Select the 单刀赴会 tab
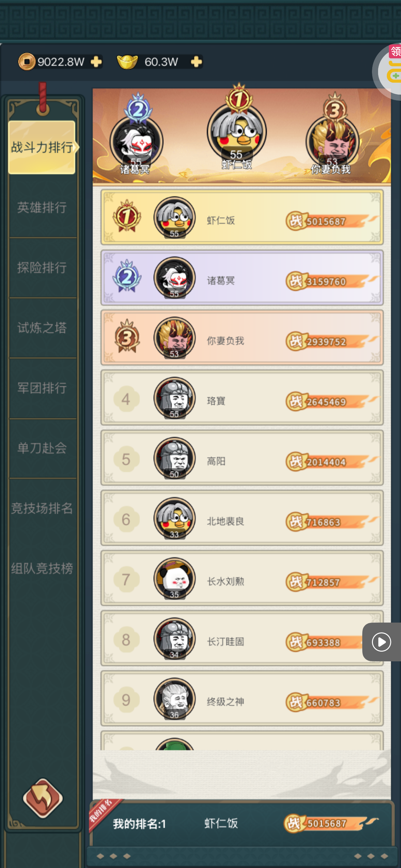The height and width of the screenshot is (868, 401). 42,448
